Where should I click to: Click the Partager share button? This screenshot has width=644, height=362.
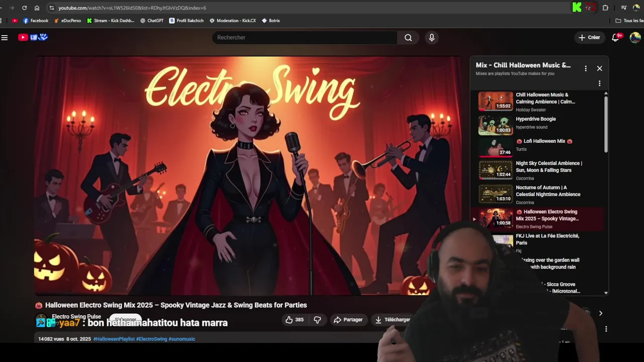tap(348, 320)
